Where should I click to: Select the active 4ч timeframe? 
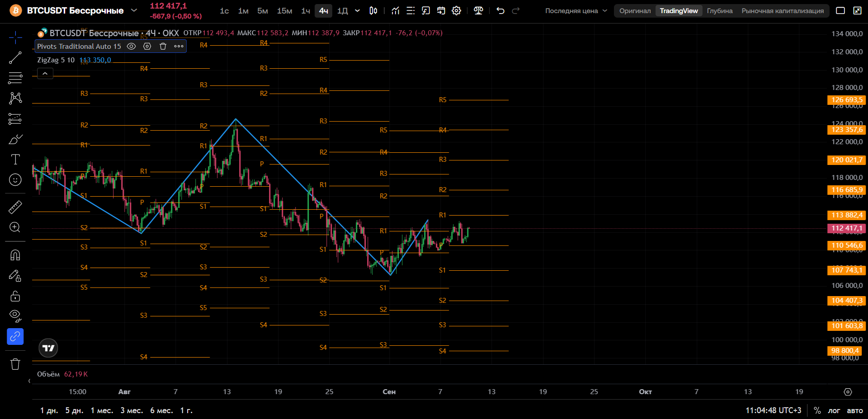324,11
